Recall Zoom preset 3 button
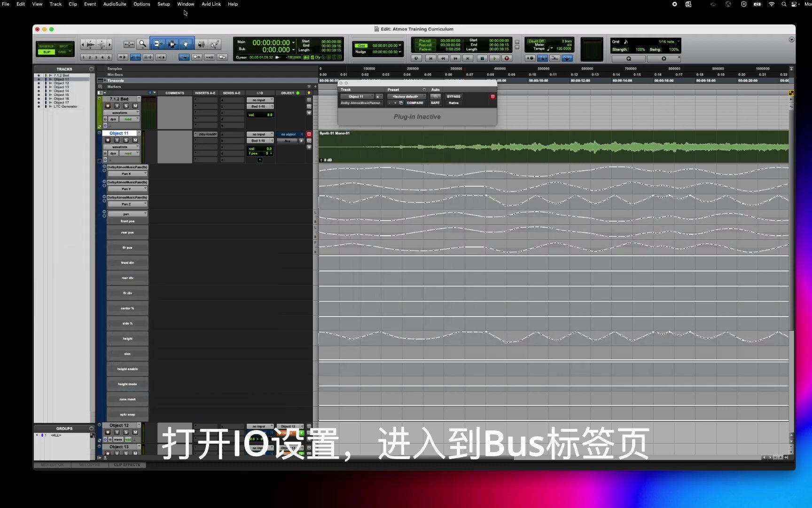The image size is (812, 508). click(96, 57)
